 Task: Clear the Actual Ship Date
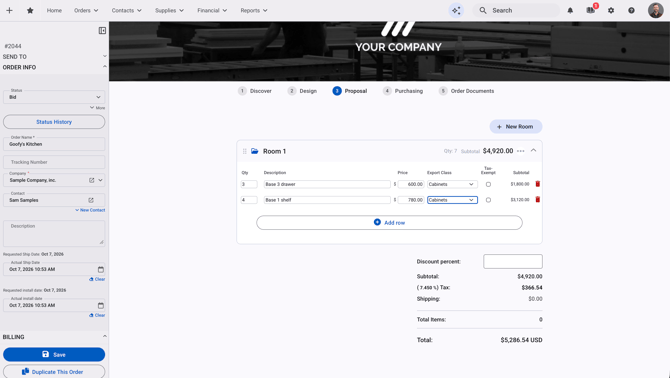click(x=97, y=279)
